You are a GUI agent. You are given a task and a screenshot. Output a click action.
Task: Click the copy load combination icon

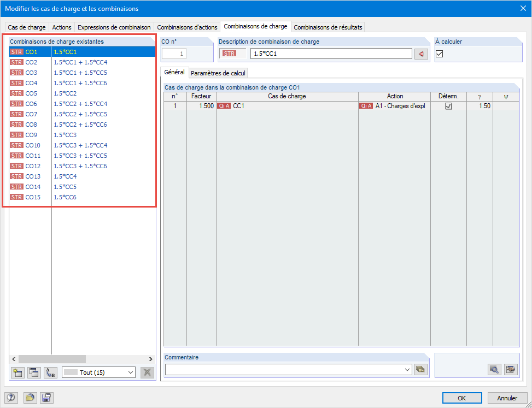click(x=33, y=372)
